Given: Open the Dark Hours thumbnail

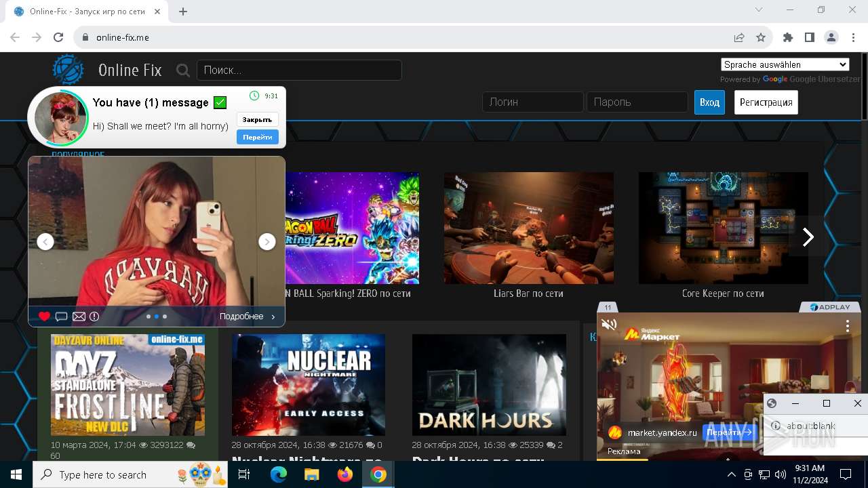Looking at the screenshot, I should click(x=489, y=385).
